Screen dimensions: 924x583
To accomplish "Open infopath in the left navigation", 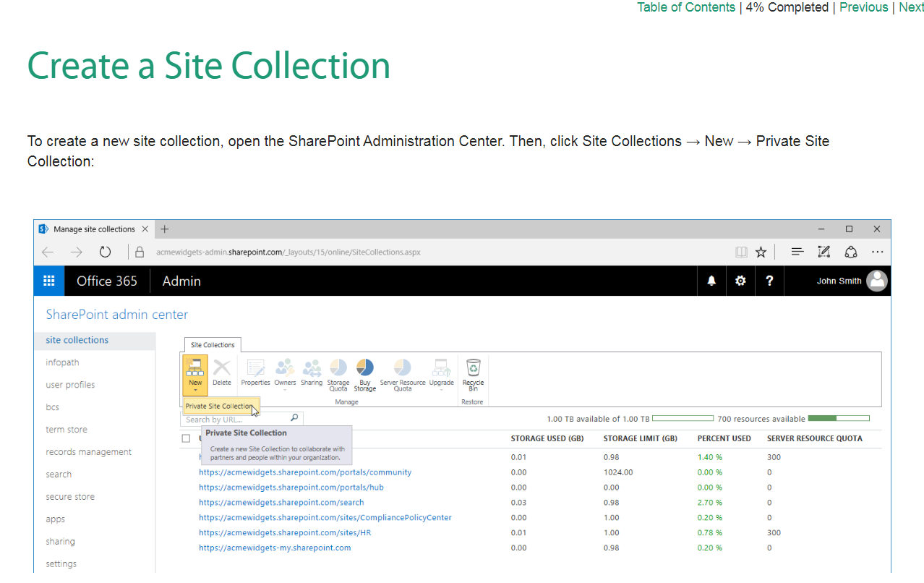I will (63, 362).
